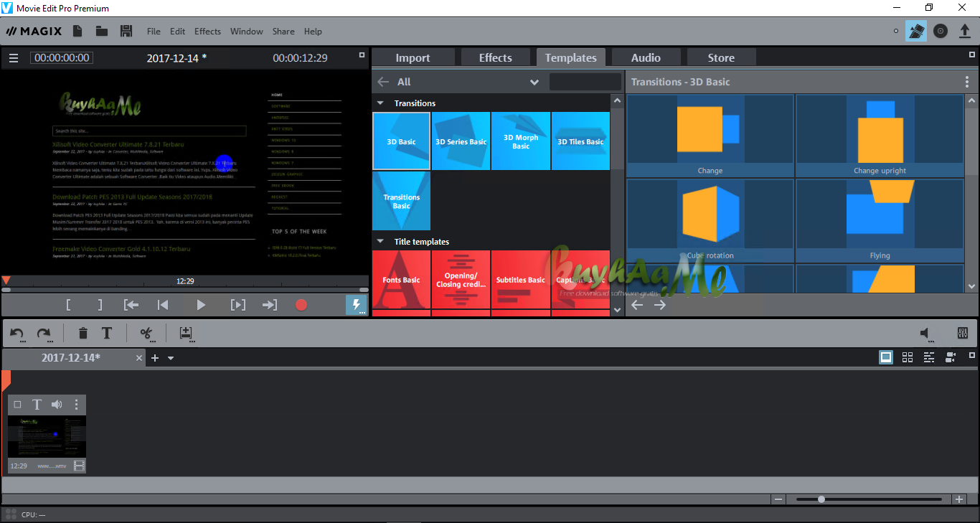
Task: Toggle the clip's speaker audio icon
Action: coord(57,405)
